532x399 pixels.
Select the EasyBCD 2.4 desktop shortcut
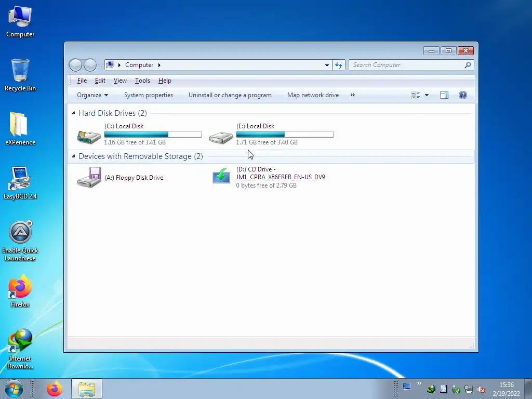(20, 183)
